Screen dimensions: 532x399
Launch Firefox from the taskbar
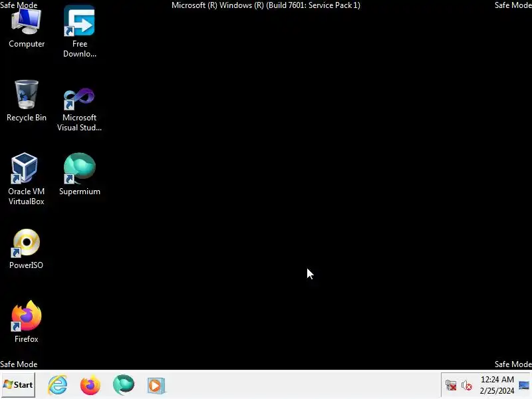pyautogui.click(x=90, y=385)
